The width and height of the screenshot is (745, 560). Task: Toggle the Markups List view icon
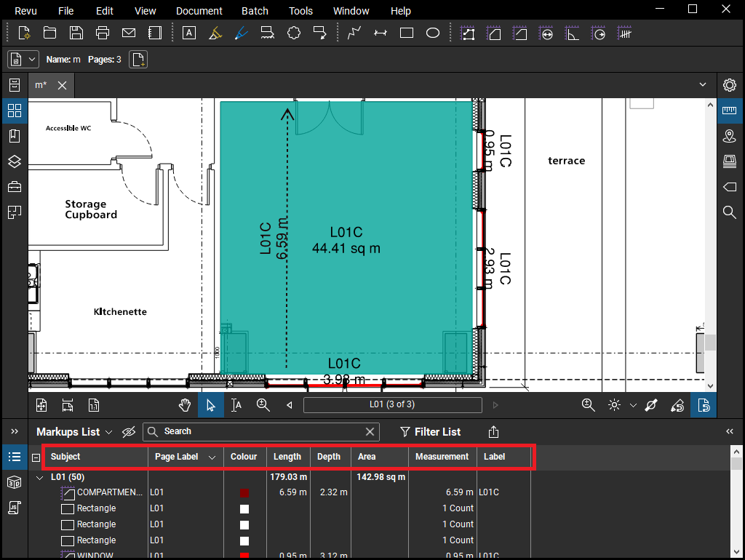15,457
